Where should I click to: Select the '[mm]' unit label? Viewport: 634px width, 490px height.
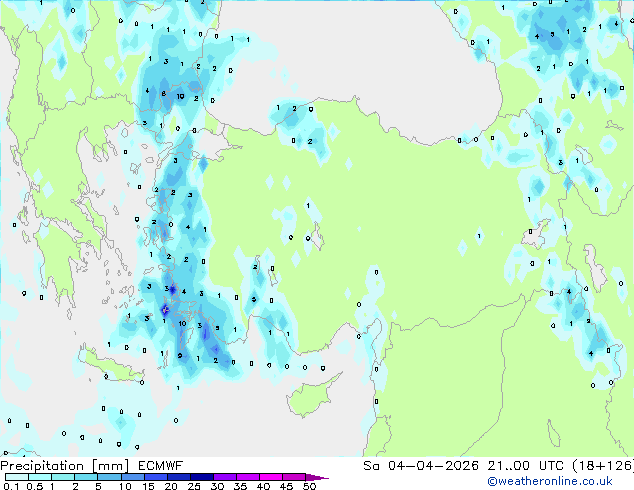110,466
